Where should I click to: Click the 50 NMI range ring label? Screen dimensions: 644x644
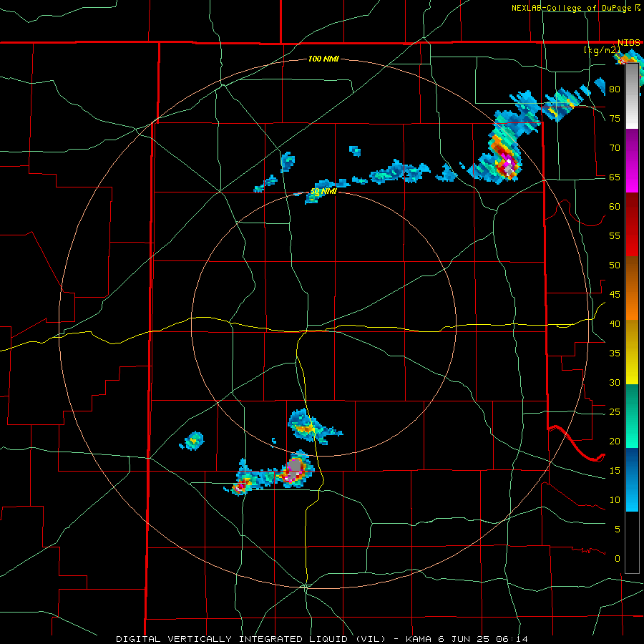click(323, 191)
